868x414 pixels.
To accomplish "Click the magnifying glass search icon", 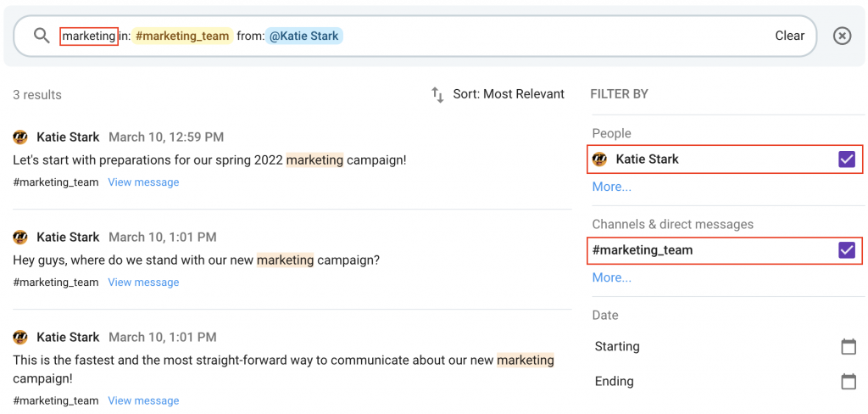I will point(42,36).
